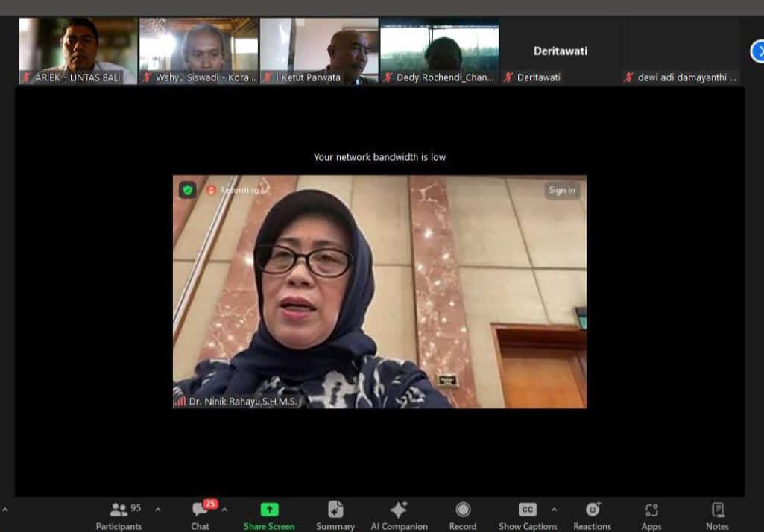Click the Sign in button

pyautogui.click(x=561, y=191)
